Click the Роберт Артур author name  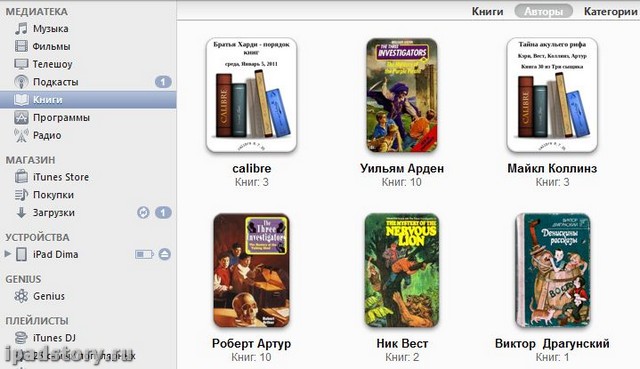coord(251,344)
